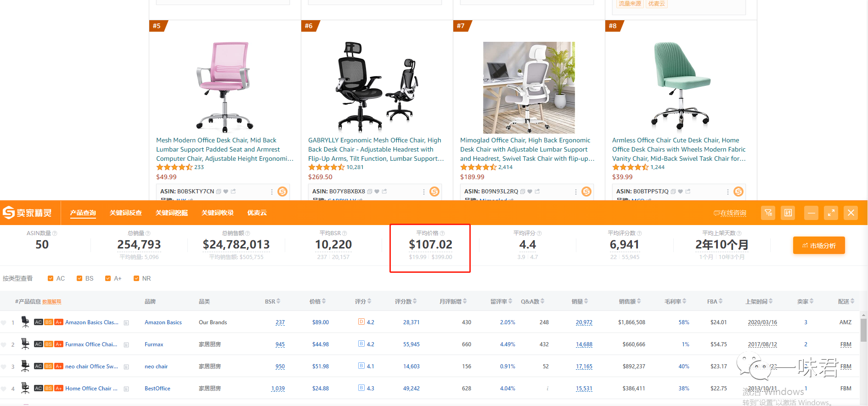868x406 pixels.
Task: Expand the seller sprite panel to fullscreen
Action: 831,213
